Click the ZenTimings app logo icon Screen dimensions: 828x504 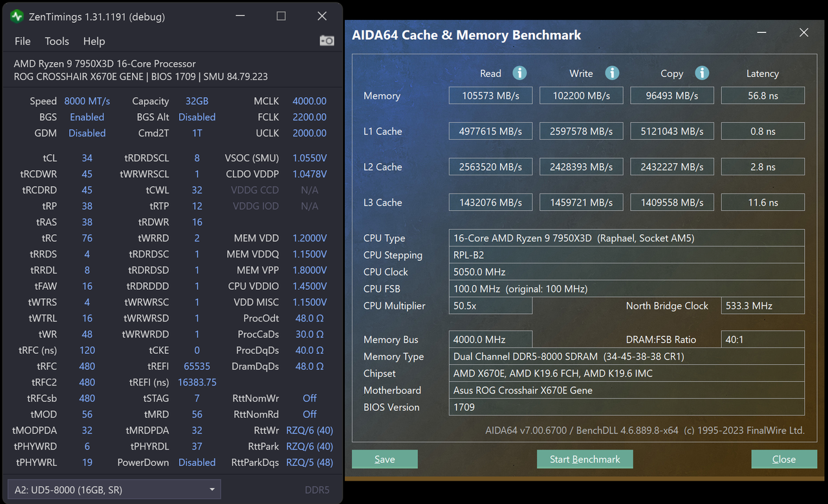pyautogui.click(x=17, y=16)
